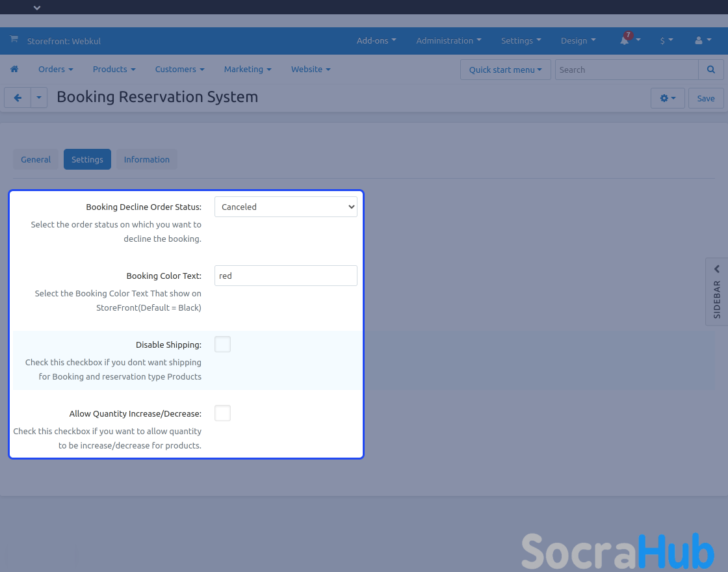Open the notifications bell icon
This screenshot has width=728, height=572.
625,40
